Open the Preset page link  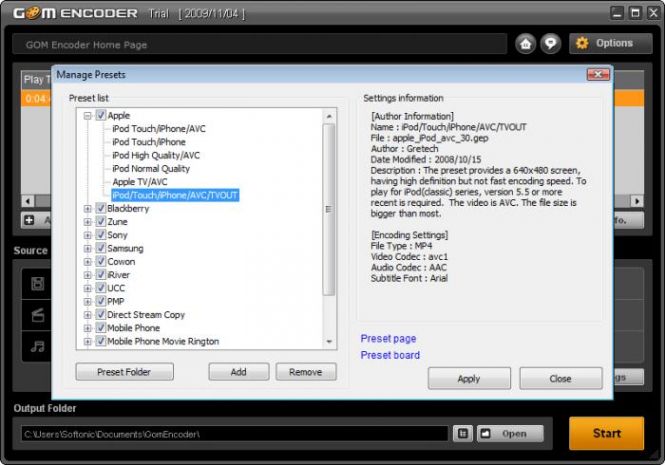[388, 339]
